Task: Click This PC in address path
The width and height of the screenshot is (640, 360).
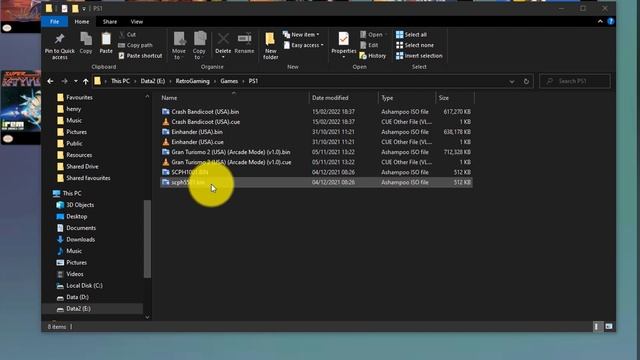Action: tap(120, 81)
